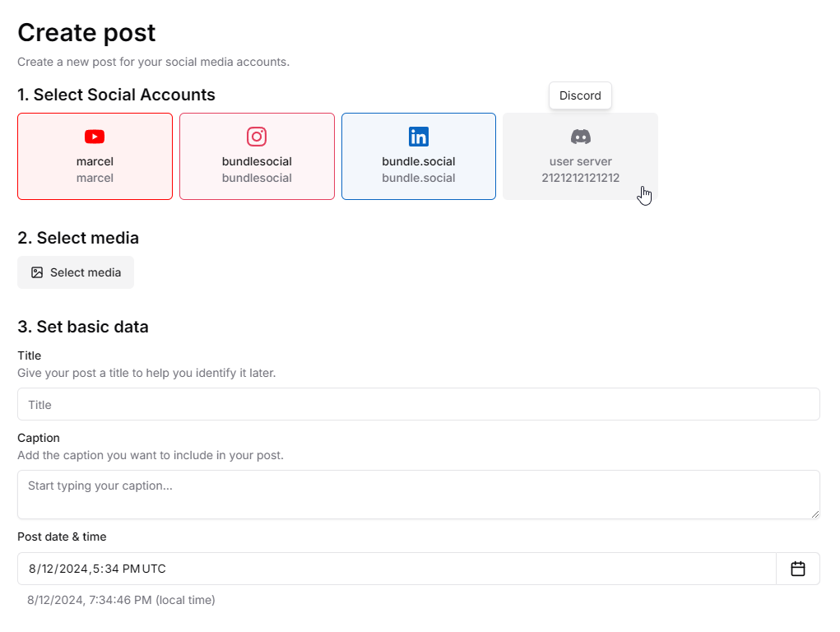Screen dimensions: 840x632
Task: Focus the Title input field
Action: [419, 404]
